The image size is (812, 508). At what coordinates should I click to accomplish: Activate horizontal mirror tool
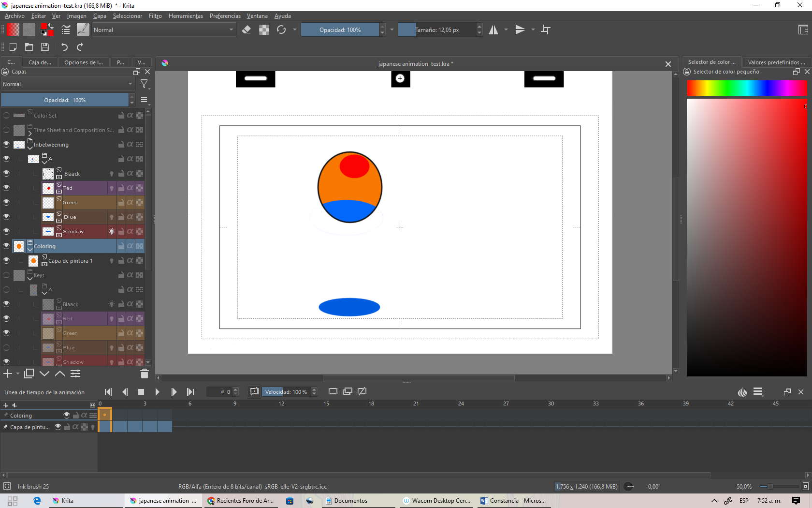[493, 30]
